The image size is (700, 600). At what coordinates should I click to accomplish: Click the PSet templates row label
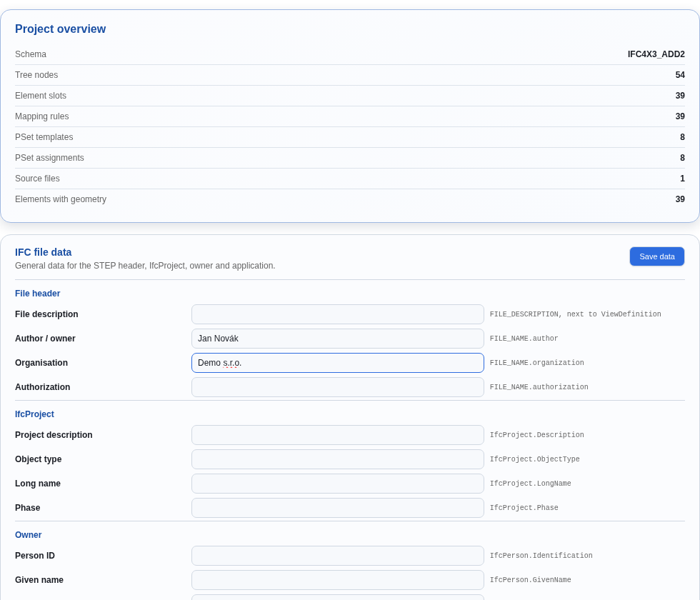[44, 137]
